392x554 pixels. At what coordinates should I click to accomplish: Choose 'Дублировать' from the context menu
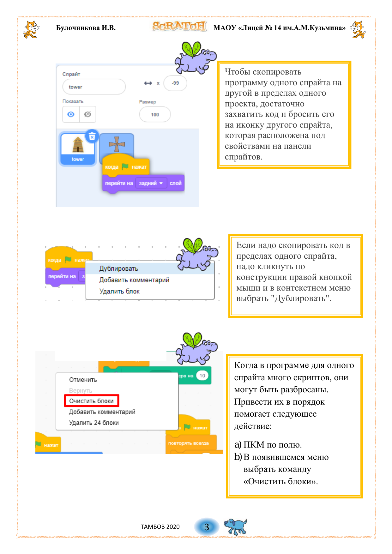(119, 269)
